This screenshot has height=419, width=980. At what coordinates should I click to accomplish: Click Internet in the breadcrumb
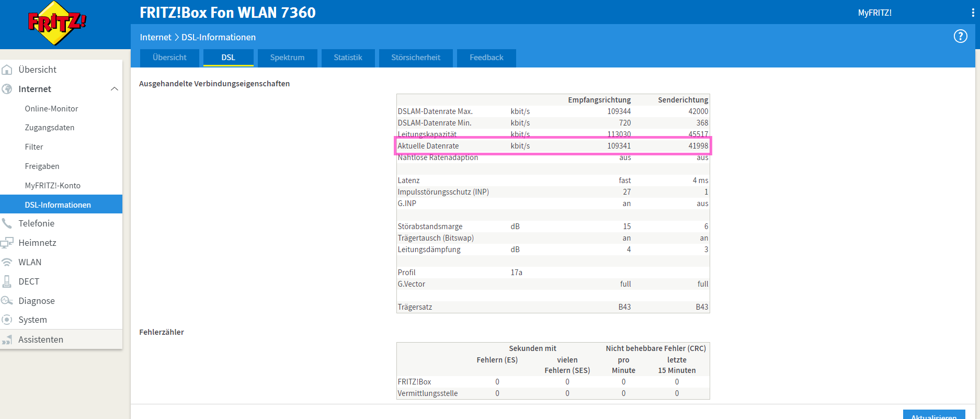point(155,37)
